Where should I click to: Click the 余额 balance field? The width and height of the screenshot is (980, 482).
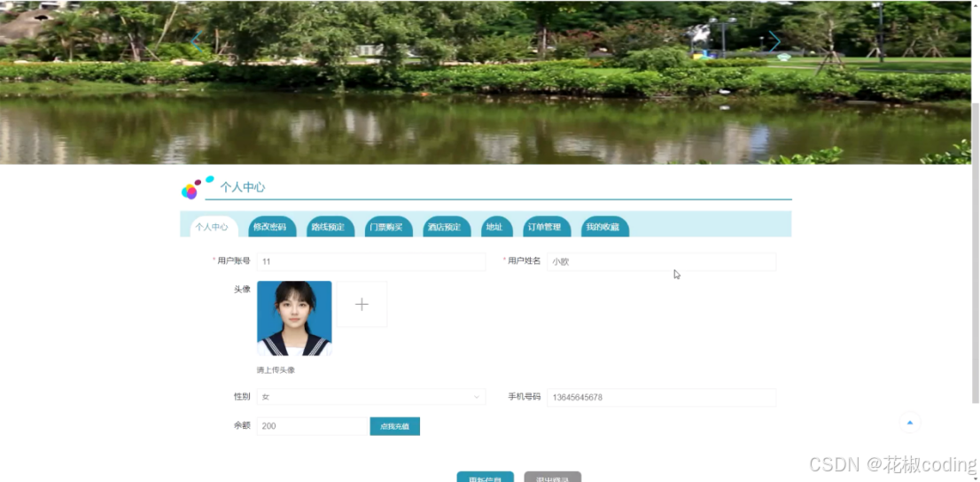pos(313,426)
